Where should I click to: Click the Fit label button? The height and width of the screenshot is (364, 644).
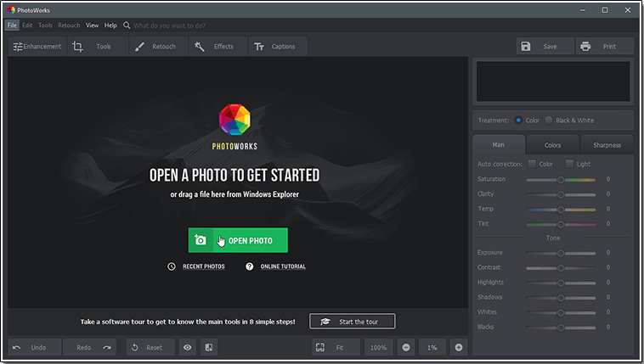[x=340, y=348]
